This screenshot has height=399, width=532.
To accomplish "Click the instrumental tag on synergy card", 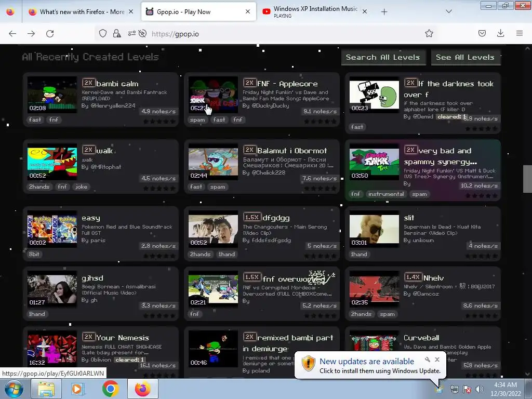I will click(x=386, y=194).
